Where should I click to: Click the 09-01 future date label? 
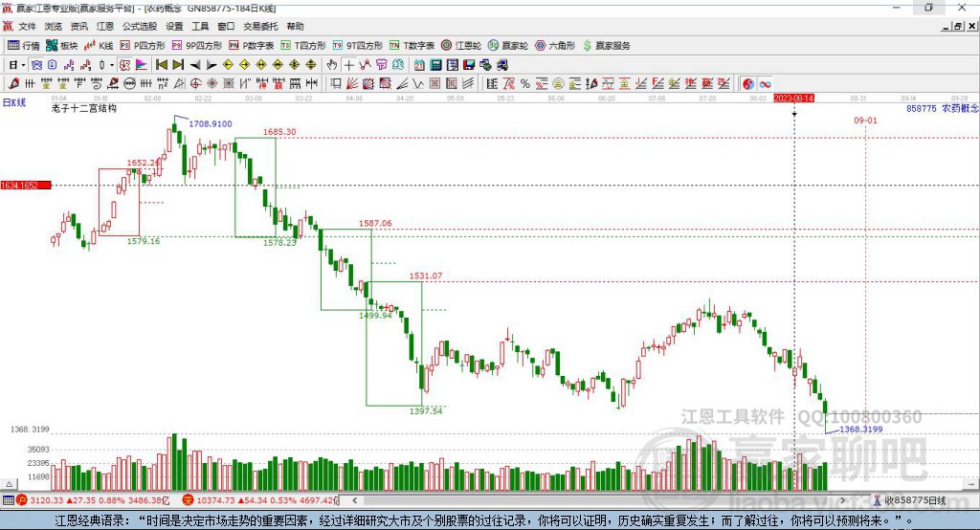click(865, 120)
